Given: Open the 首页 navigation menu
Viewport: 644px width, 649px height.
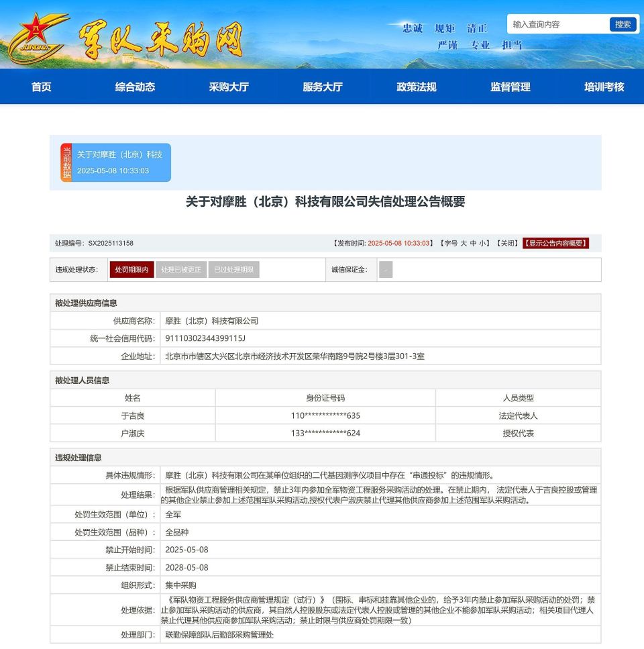Looking at the screenshot, I should click(x=42, y=87).
